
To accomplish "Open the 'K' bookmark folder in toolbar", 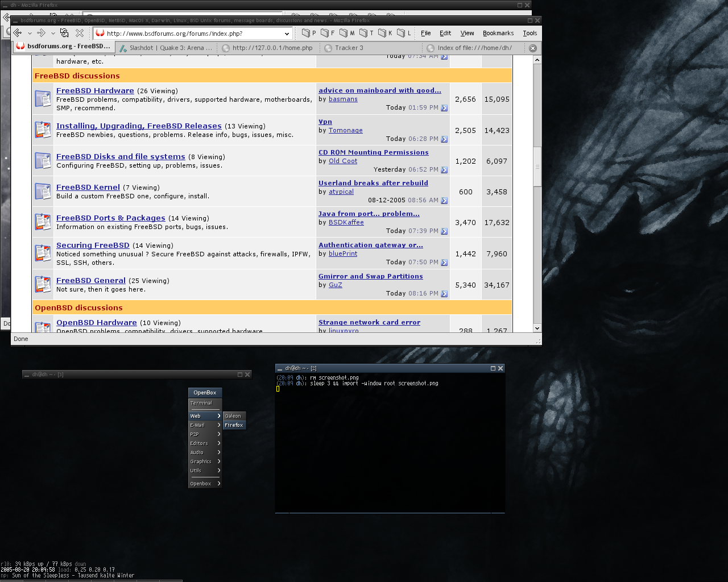I will (x=385, y=33).
